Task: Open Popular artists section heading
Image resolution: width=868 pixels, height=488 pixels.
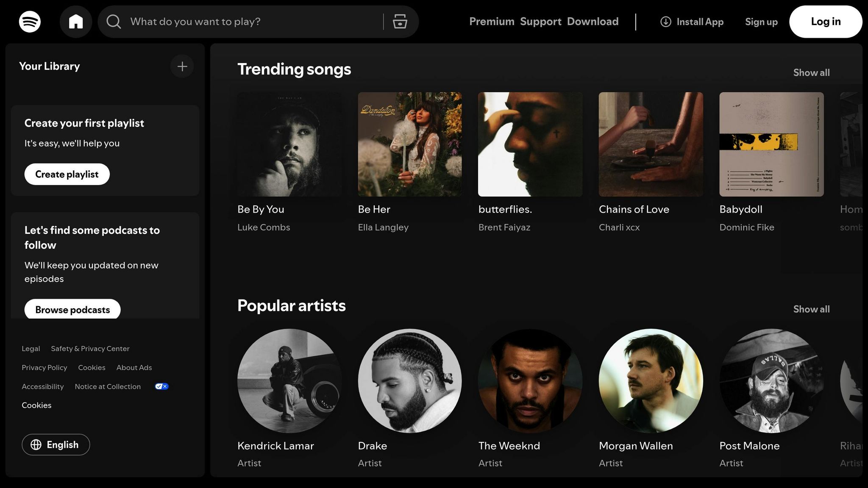Action: pyautogui.click(x=292, y=305)
